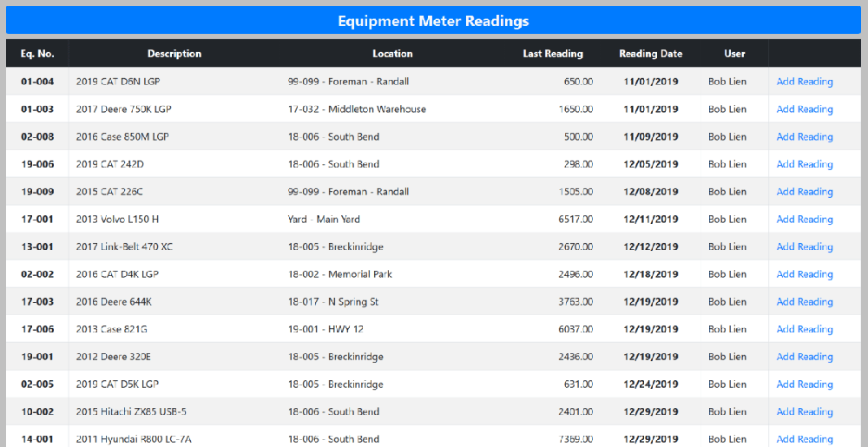Screen dimensions: 868x447
Task: Select equipment number 19-009
Action: point(37,192)
